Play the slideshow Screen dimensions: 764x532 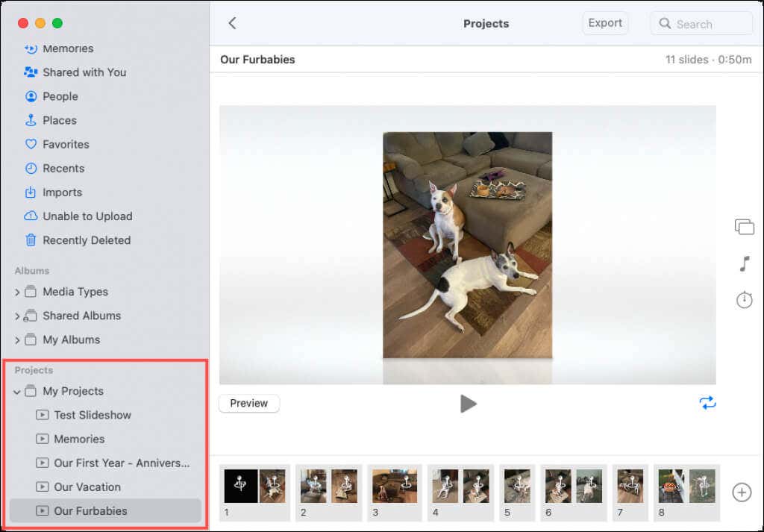pos(468,404)
